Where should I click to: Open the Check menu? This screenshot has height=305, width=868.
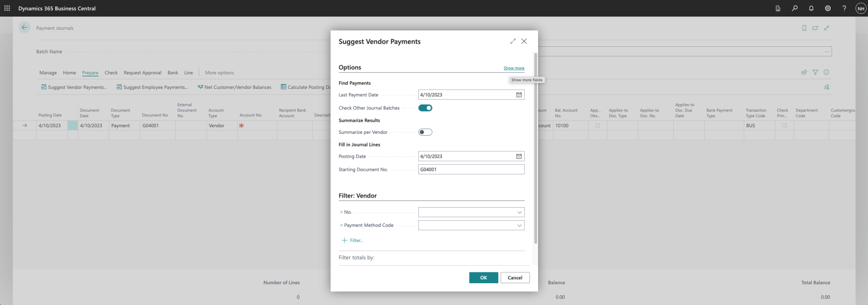coord(111,73)
